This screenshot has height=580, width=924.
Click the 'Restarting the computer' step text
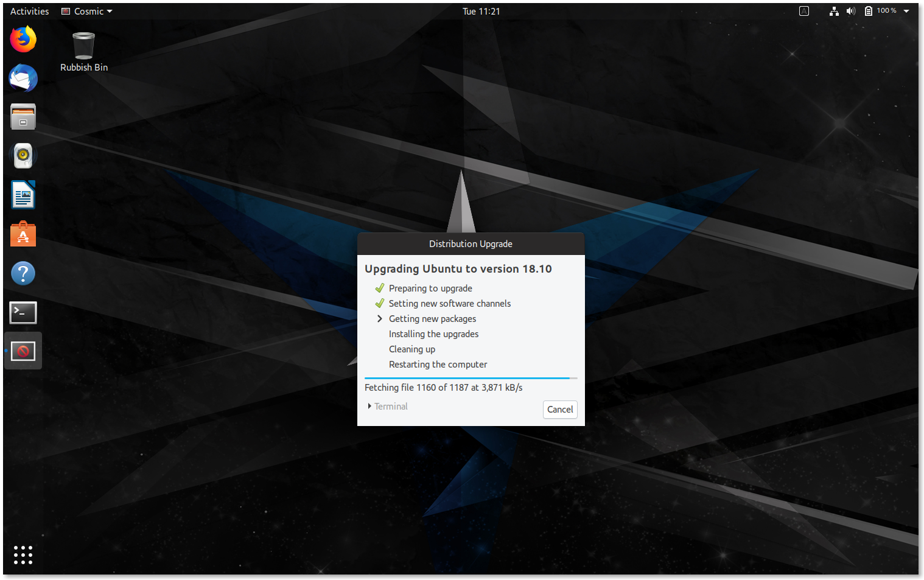[438, 364]
